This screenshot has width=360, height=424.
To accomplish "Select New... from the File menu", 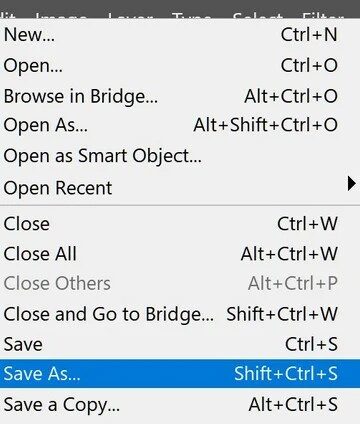I will pos(180,34).
